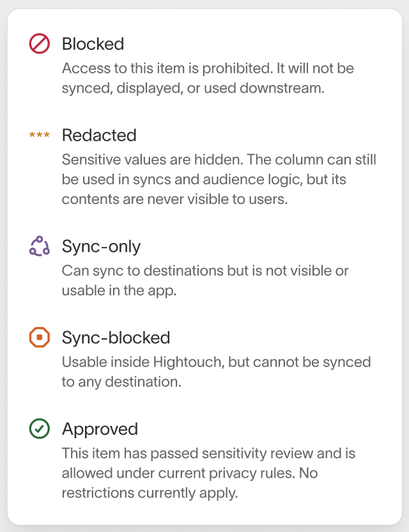Select the Sync-only heading
The image size is (409, 532).
[x=101, y=246]
